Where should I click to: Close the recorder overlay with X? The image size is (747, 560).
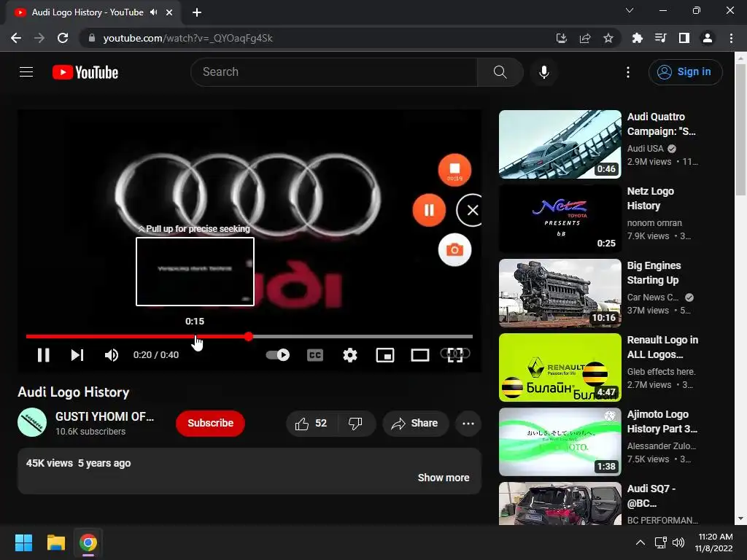472,210
